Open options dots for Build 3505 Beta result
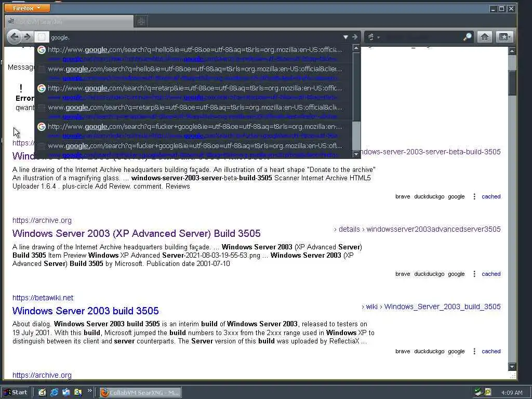Screen dimensions: 532x399 (474, 196)
